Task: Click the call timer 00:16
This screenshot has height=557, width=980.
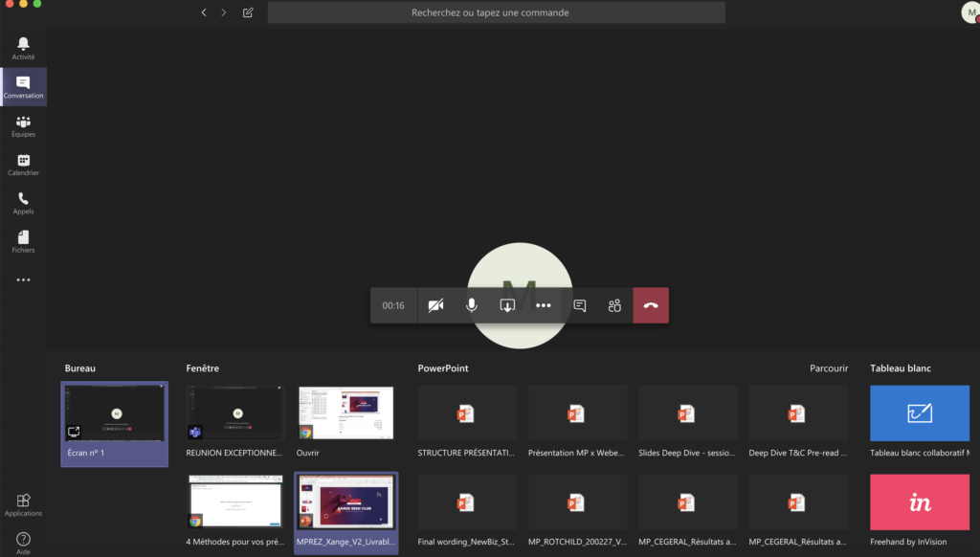Action: (x=393, y=305)
